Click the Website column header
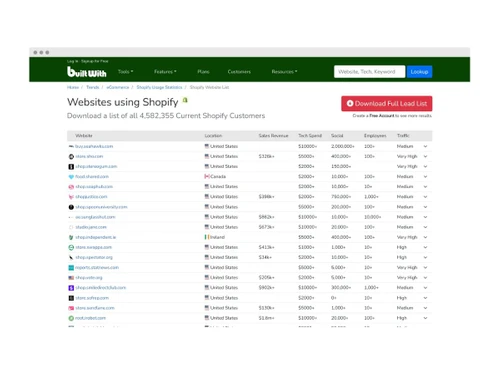The image size is (500, 375). tap(84, 136)
